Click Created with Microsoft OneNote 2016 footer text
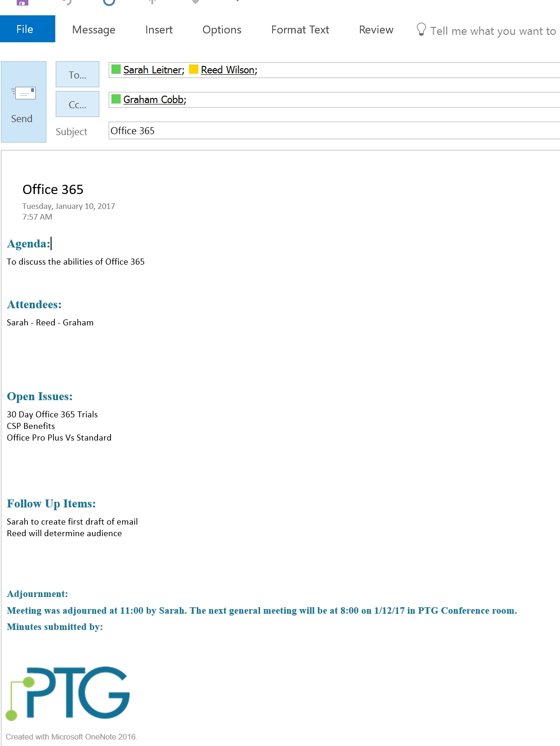This screenshot has width=560, height=746. 72,737
